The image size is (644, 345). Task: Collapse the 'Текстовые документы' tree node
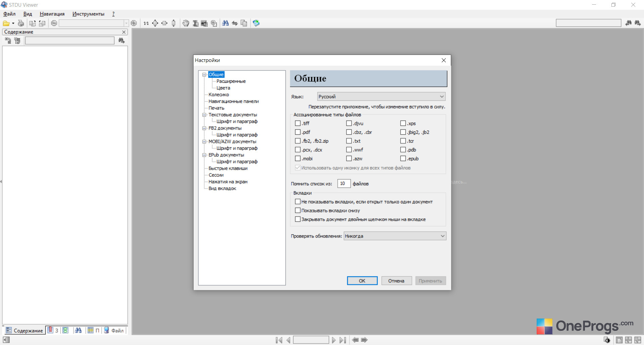coord(204,115)
